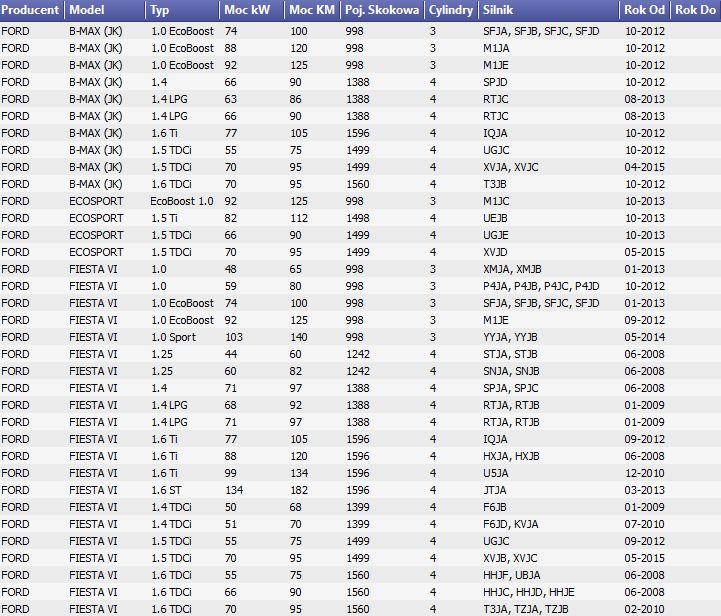Select the SNJA, SNJB engine cell
This screenshot has height=616, width=721.
(511, 371)
